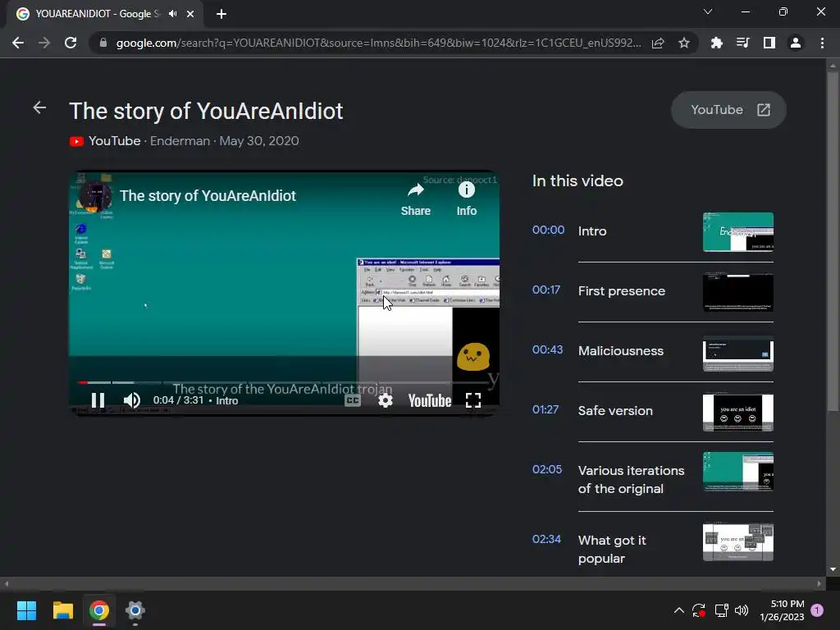Image resolution: width=840 pixels, height=630 pixels.
Task: View site information lock icon
Action: tap(103, 43)
